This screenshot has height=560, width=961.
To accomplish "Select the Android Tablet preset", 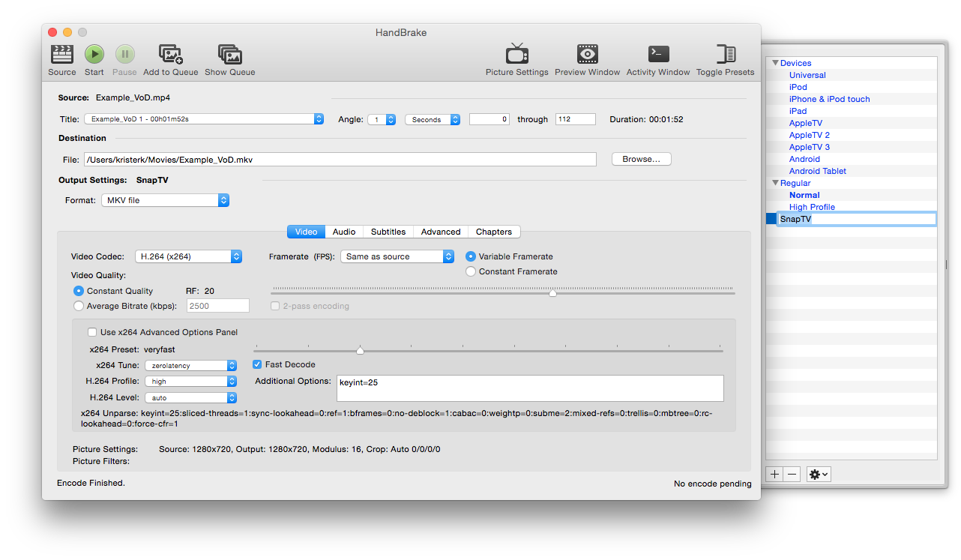I will (818, 171).
